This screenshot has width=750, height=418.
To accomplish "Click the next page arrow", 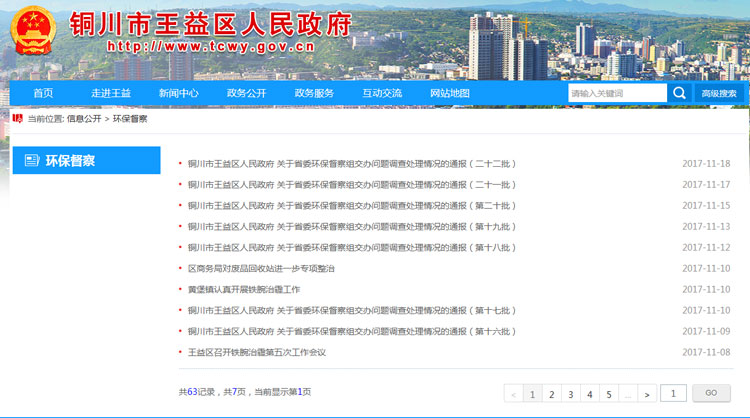I will [647, 394].
